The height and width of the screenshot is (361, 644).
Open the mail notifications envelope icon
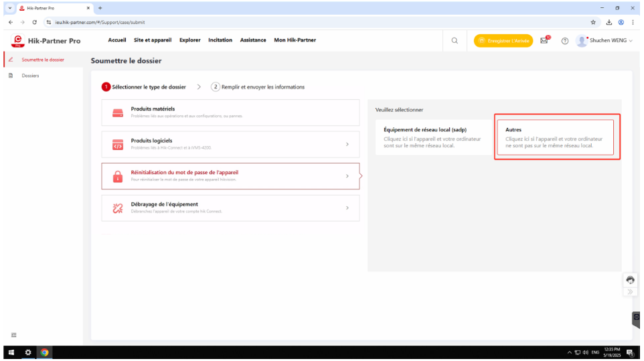(544, 41)
